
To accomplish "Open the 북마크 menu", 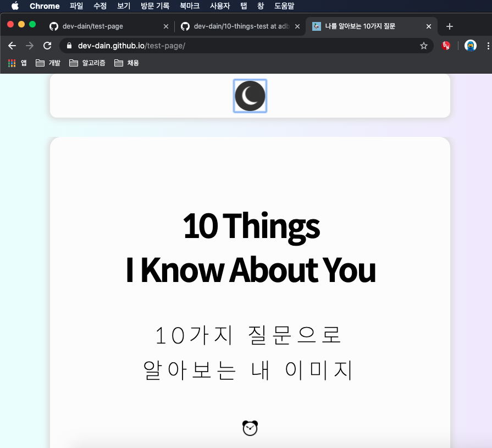I will (190, 6).
